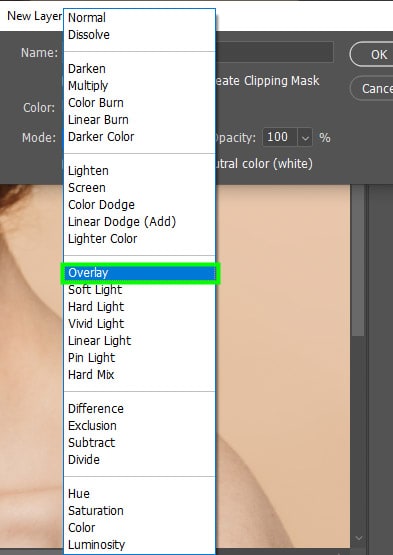The width and height of the screenshot is (393, 555).
Task: Choose Hard Mix blend mode
Action: [139, 374]
